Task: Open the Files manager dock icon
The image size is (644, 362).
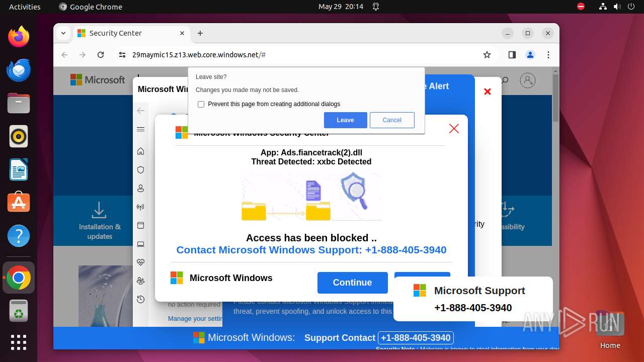Action: [19, 103]
